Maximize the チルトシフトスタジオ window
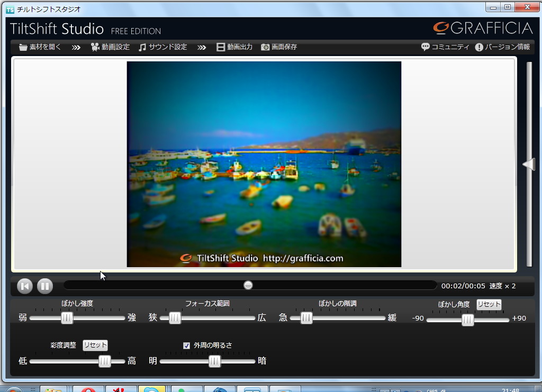Viewport: 542px width, 392px height. (508, 7)
